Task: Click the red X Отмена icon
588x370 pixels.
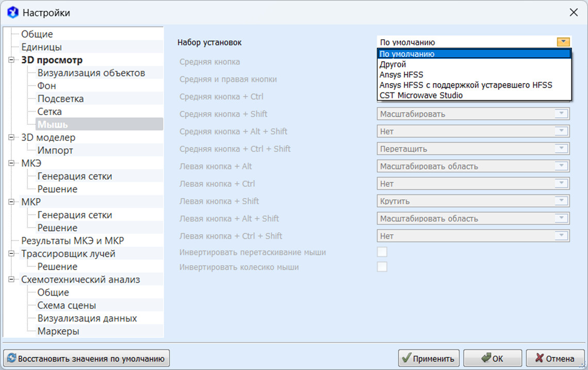Action: point(539,358)
